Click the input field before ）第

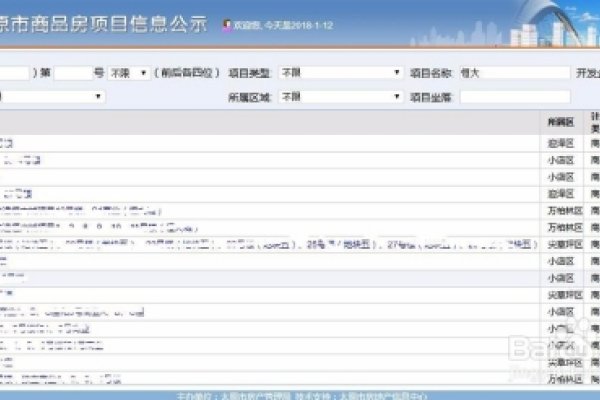click(15, 73)
